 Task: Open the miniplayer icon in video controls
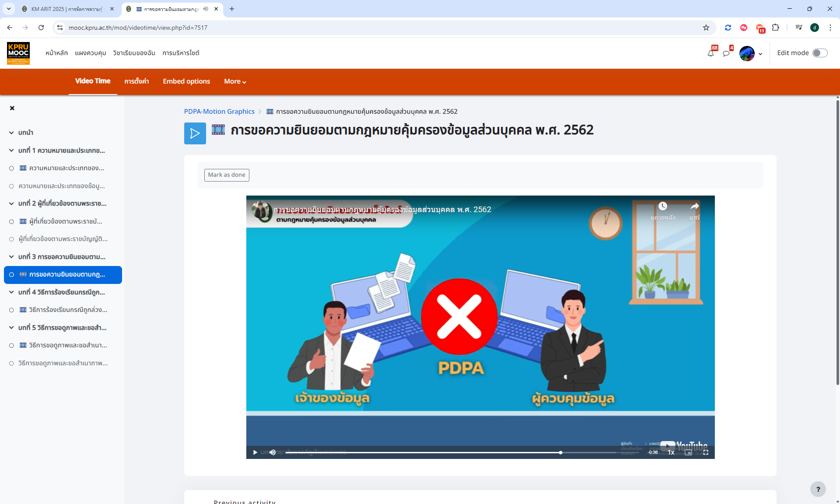[x=688, y=452]
